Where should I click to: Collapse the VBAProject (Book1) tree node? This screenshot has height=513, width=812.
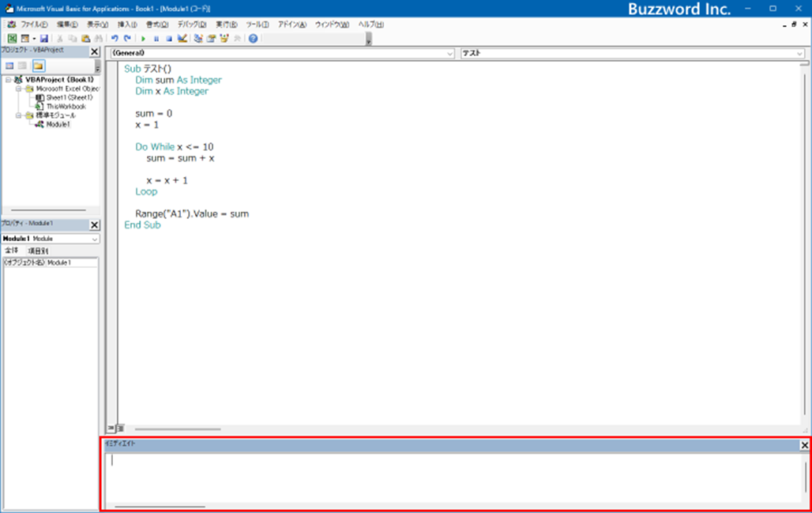(8, 80)
